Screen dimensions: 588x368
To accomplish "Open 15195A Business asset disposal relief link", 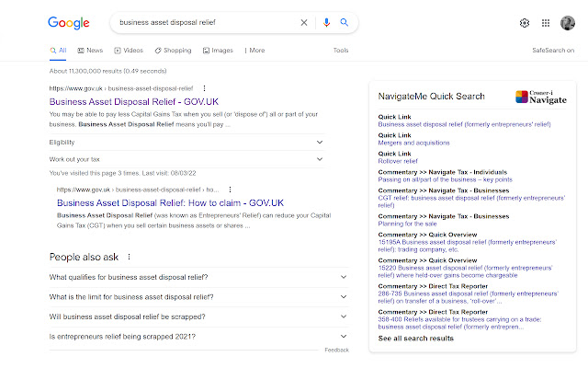I will pos(468,246).
